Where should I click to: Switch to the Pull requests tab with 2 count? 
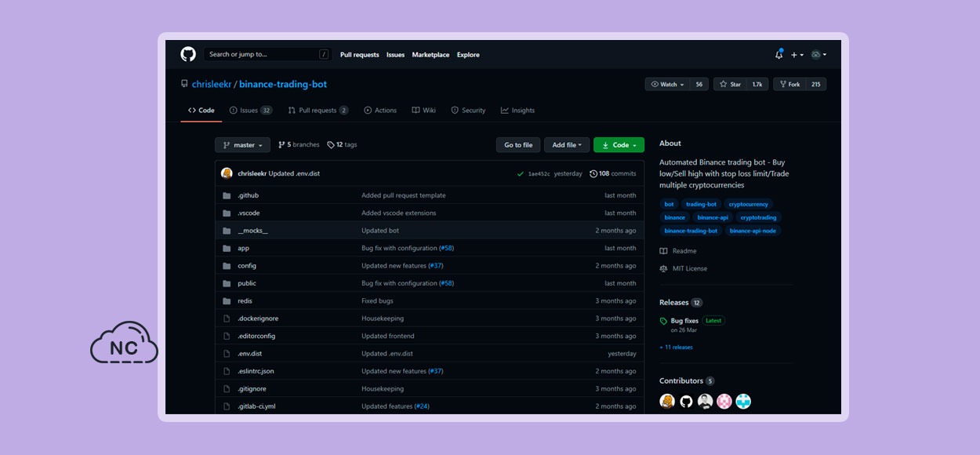coord(318,111)
